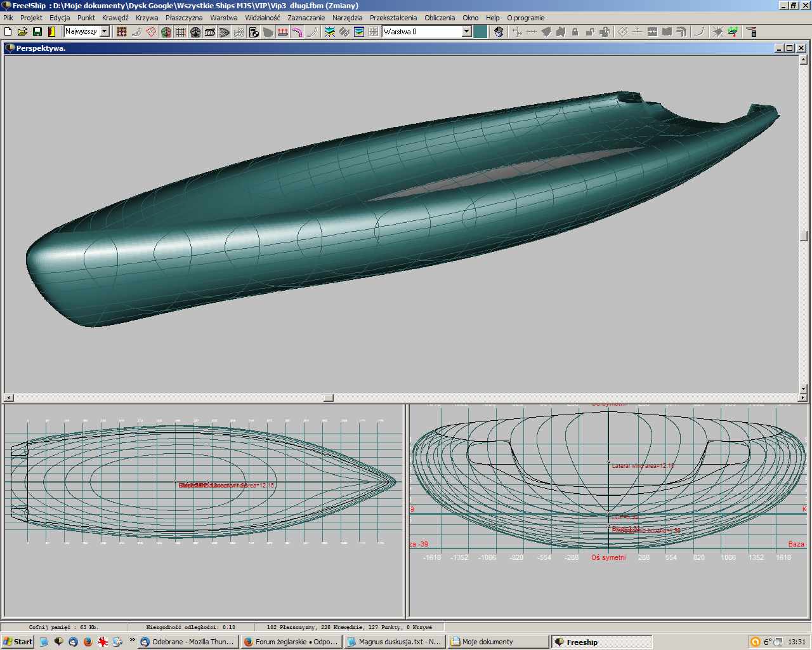Image resolution: width=812 pixels, height=650 pixels.
Task: Click the new control curve icon
Action: pos(699,32)
